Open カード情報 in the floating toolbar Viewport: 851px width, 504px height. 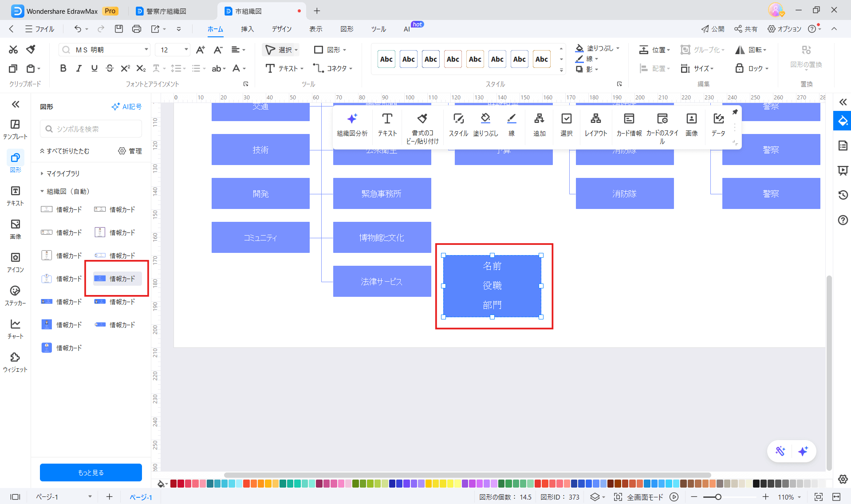[x=629, y=125]
